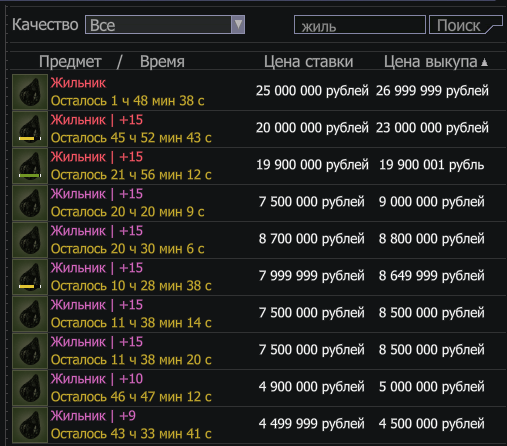Select lot with 19 900 001 рубль buyout
Viewport: 507px width, 446px height.
(x=258, y=166)
